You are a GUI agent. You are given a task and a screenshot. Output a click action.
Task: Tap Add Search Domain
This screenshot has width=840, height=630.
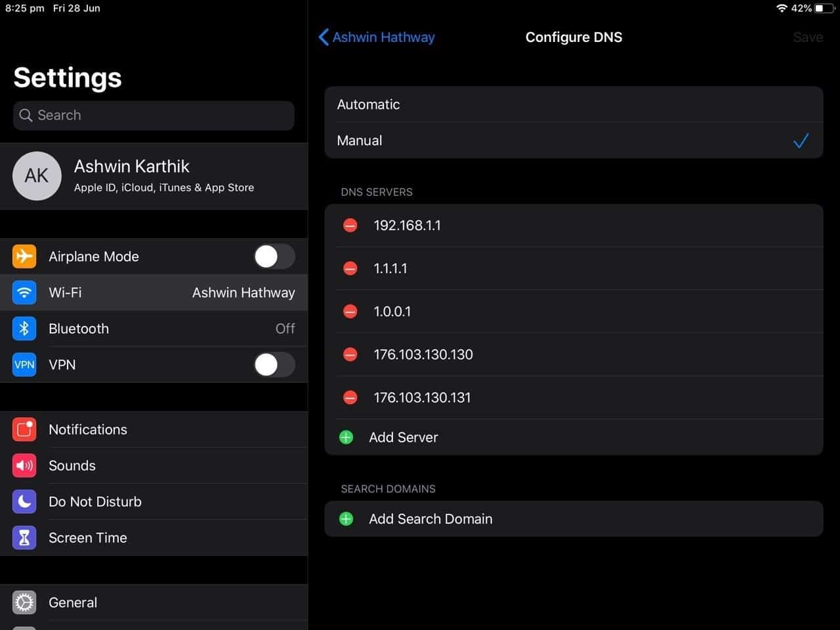[x=430, y=518]
